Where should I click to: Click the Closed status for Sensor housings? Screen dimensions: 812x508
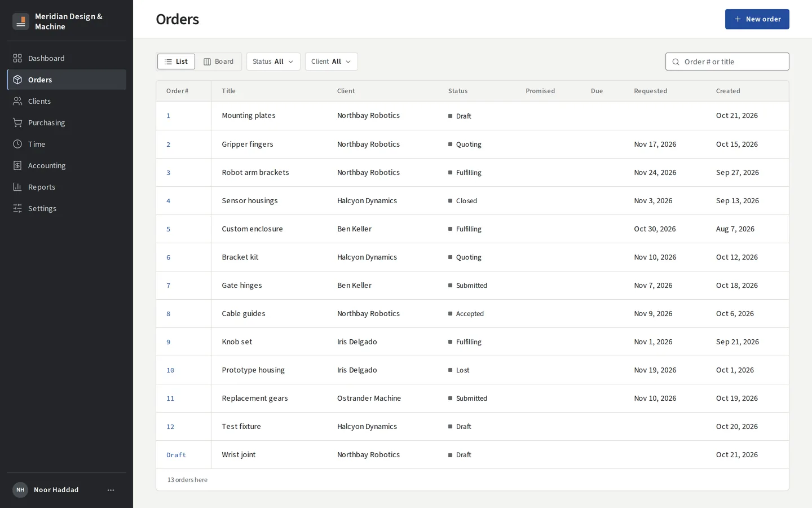462,201
